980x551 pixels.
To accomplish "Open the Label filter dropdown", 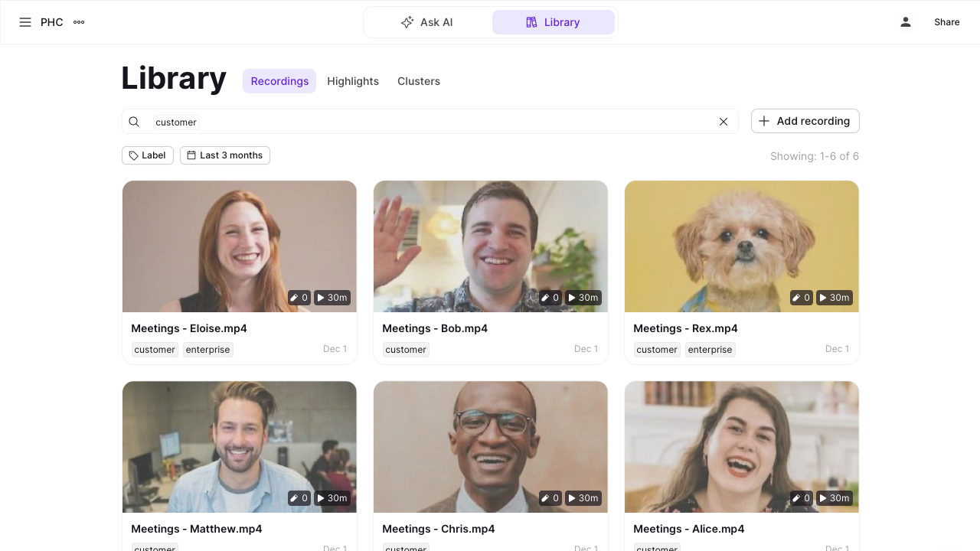I will click(x=148, y=155).
